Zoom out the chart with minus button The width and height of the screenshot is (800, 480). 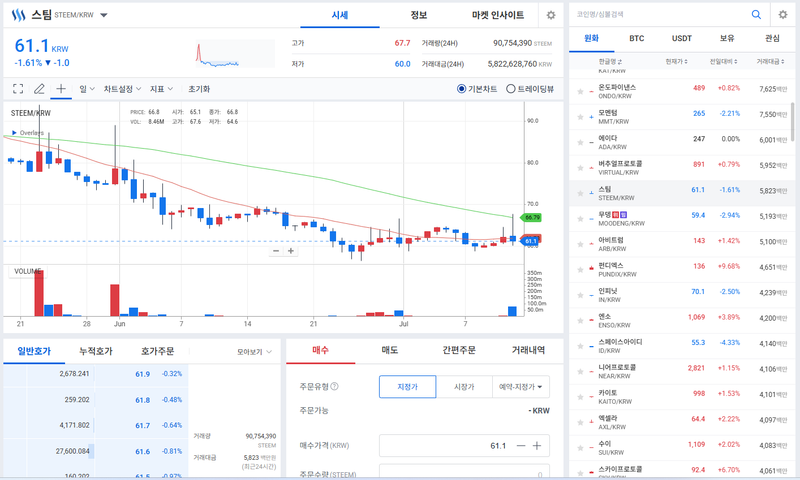[x=276, y=251]
